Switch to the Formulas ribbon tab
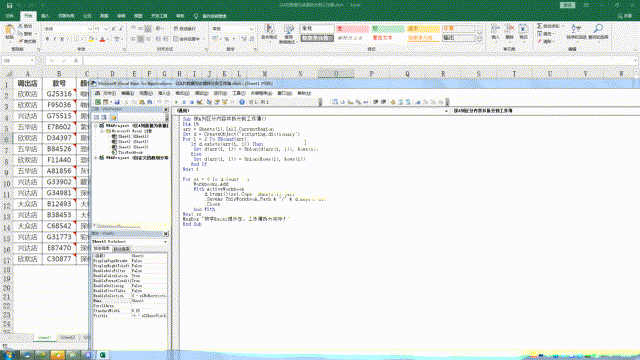640x360 pixels. point(87,16)
